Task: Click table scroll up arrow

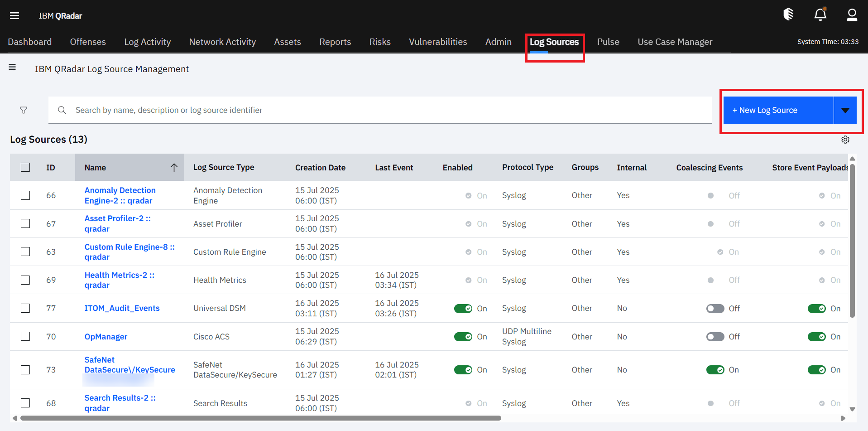Action: coord(852,159)
